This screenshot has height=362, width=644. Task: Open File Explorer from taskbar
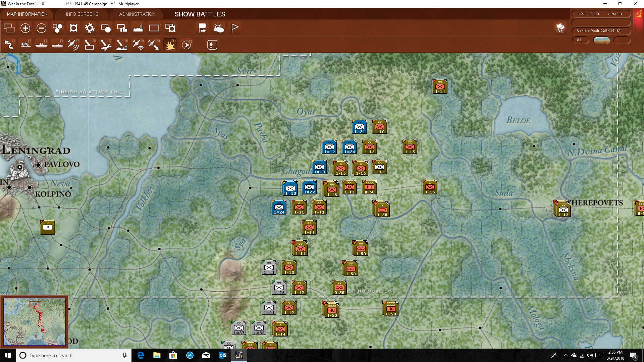tap(157, 355)
